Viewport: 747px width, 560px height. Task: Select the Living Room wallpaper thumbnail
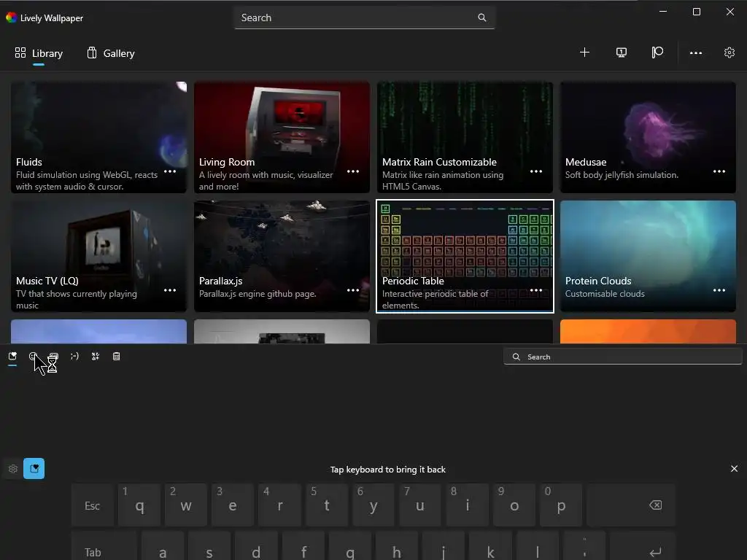282,137
